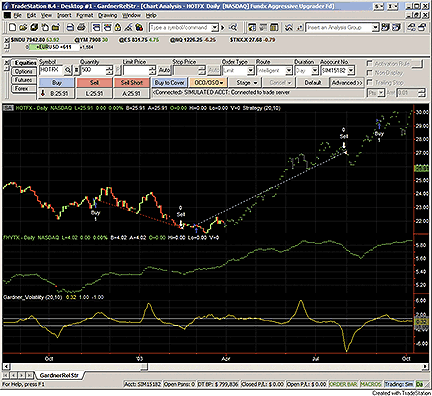Image resolution: width=432 pixels, height=396 pixels.
Task: Click the magnifier icon next to command line
Action: [233, 27]
